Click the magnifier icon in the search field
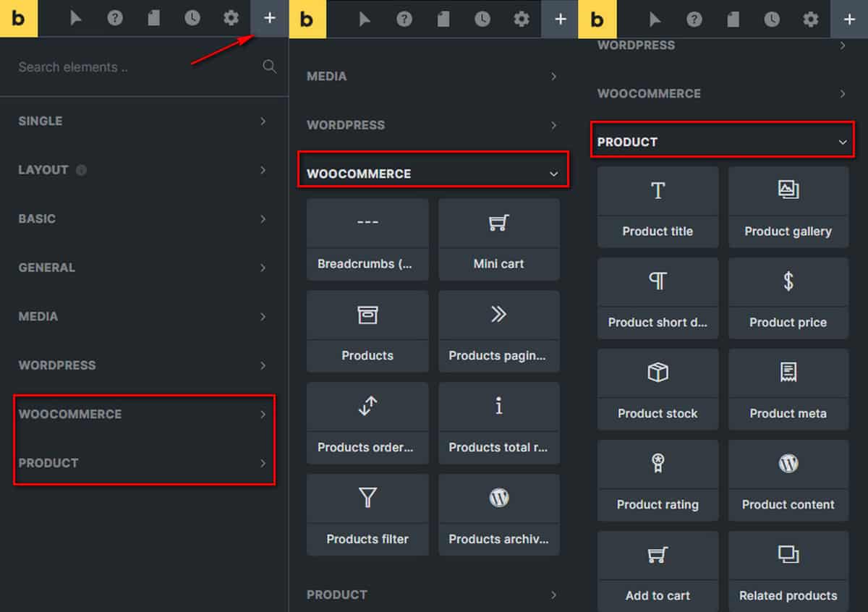Viewport: 868px width, 612px height. click(270, 67)
